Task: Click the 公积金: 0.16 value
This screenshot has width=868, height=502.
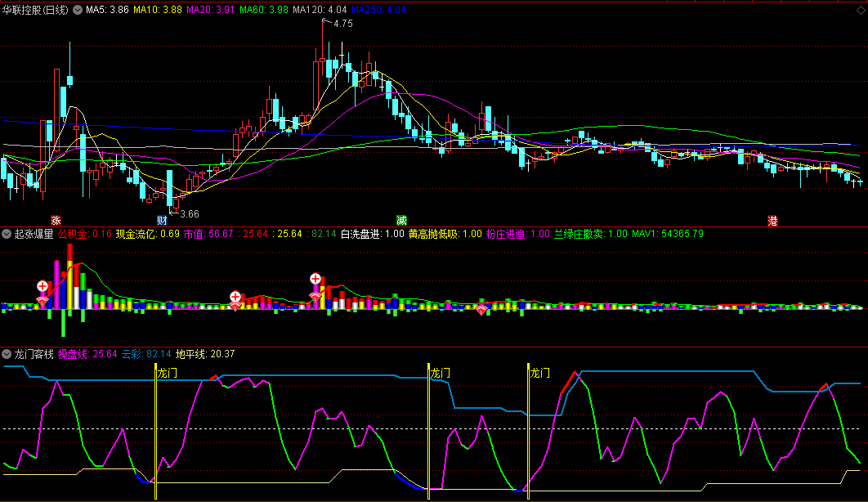Action: click(x=85, y=234)
